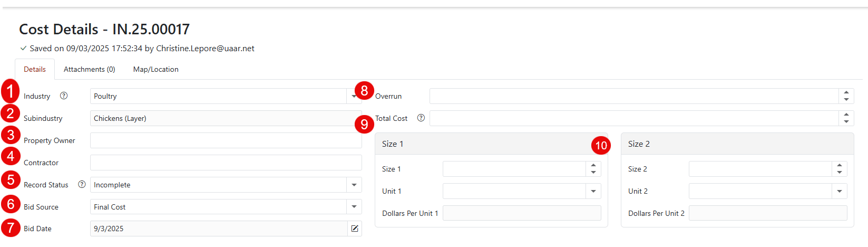This screenshot has height=247, width=868.
Task: Select the Details tab
Action: [x=35, y=69]
